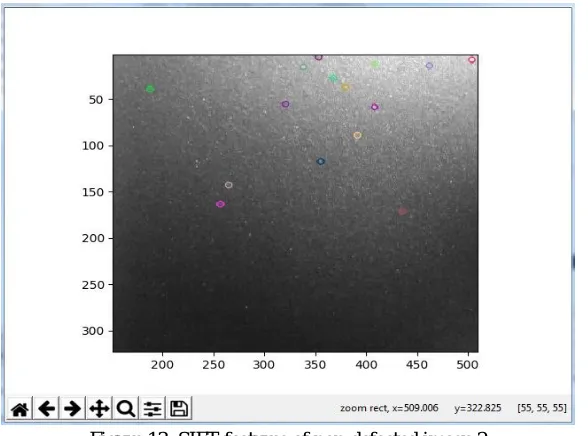This screenshot has width=588, height=436.
Task: Click the y-axis tick label 150
Action: pos(93,192)
